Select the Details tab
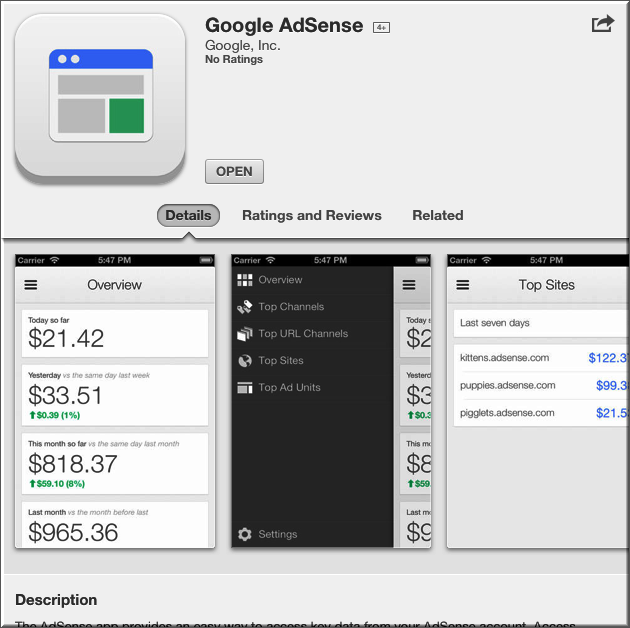 (x=188, y=215)
